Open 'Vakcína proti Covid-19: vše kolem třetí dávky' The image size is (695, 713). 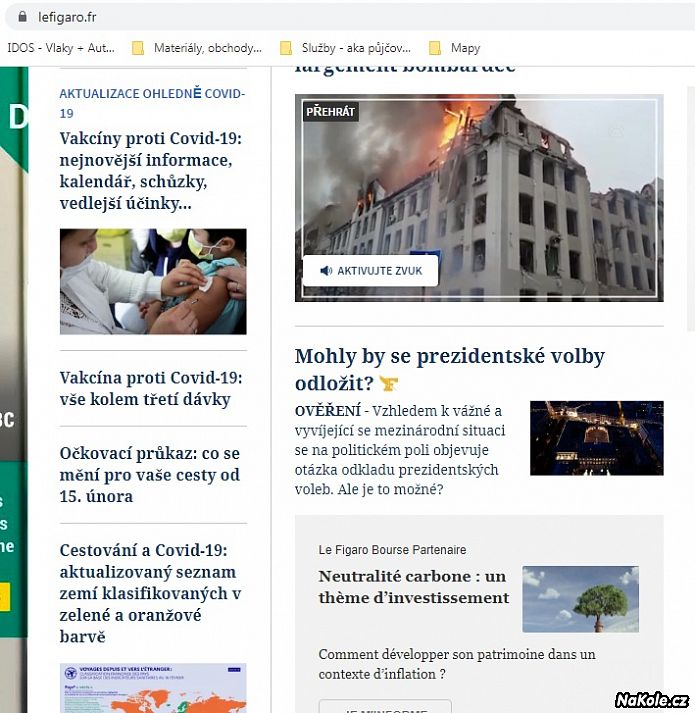click(x=151, y=388)
